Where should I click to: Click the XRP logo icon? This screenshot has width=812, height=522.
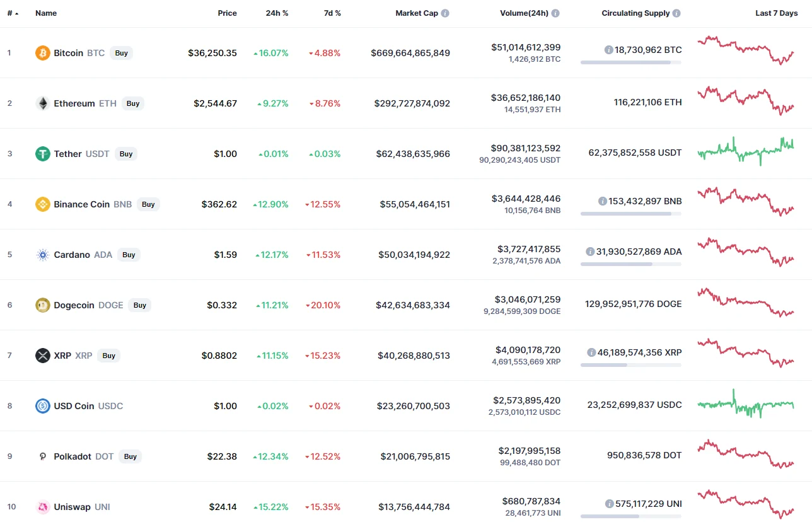pyautogui.click(x=43, y=356)
